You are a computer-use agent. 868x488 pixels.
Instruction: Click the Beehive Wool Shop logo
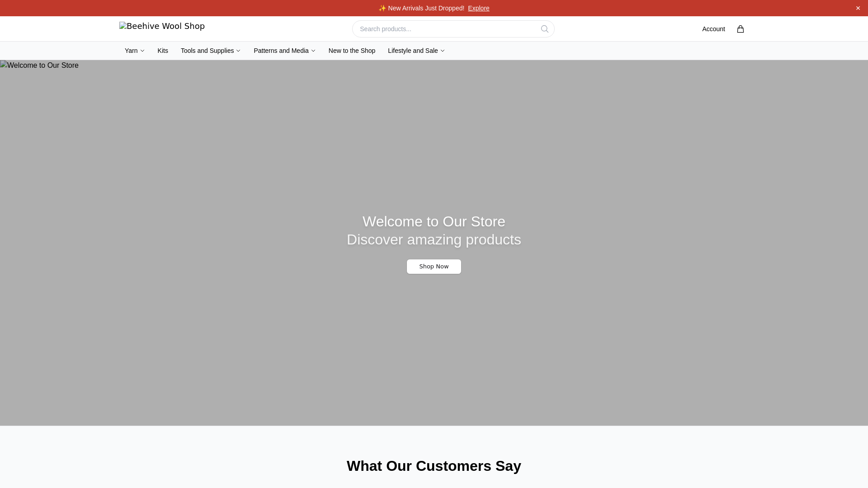(x=162, y=26)
